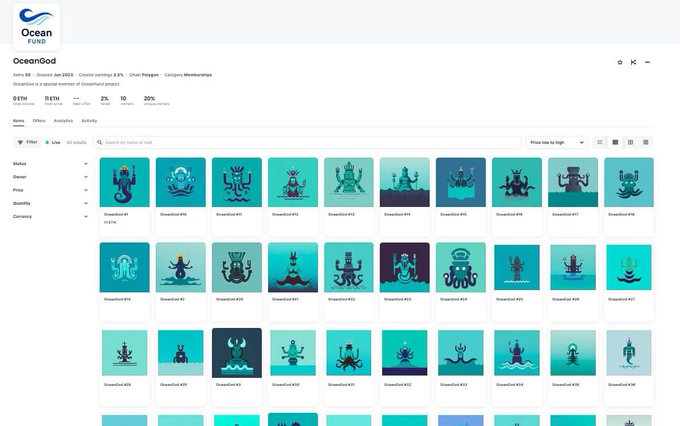680x426 pixels.
Task: Click the "OceanGod" collection title
Action: click(x=34, y=61)
